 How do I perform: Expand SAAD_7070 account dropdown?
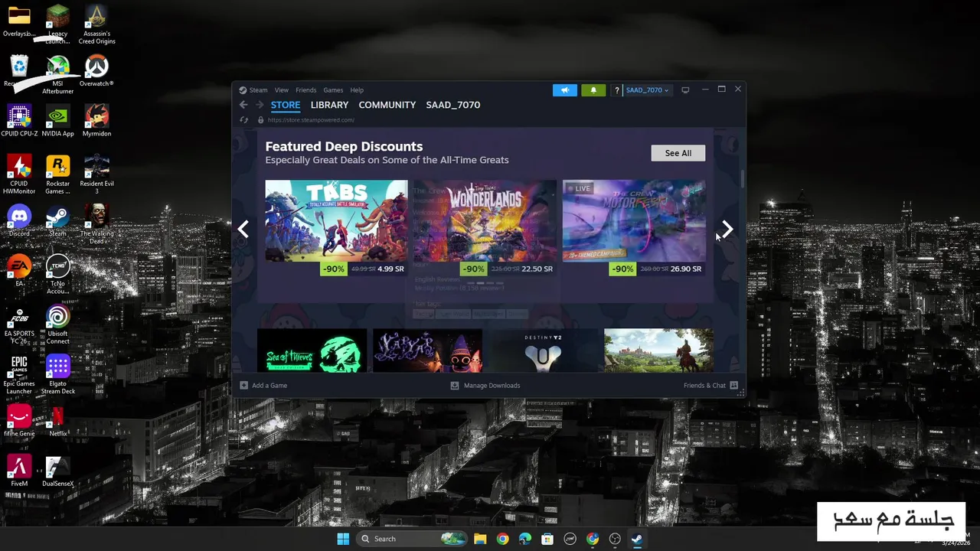pos(647,90)
